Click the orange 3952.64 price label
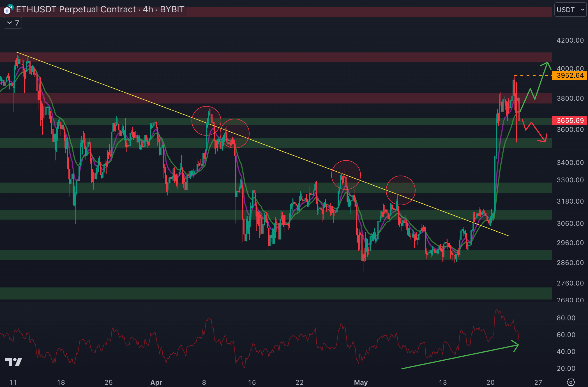588x387 pixels. (x=569, y=75)
